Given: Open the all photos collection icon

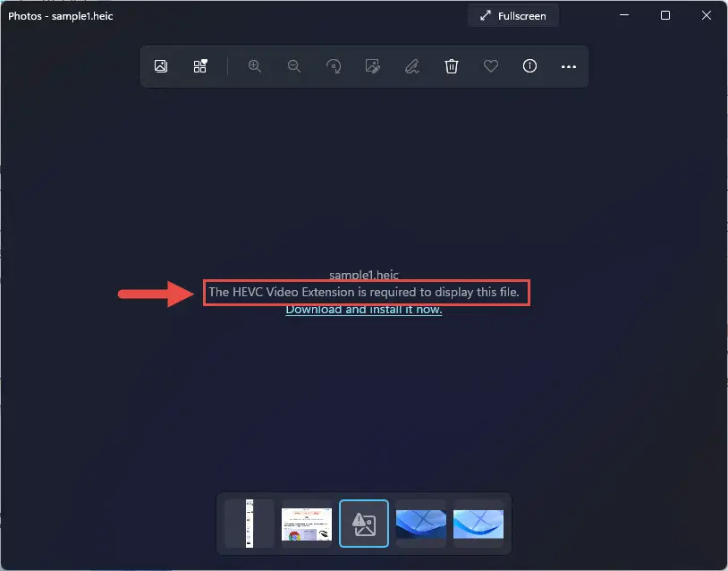Looking at the screenshot, I should (x=200, y=66).
